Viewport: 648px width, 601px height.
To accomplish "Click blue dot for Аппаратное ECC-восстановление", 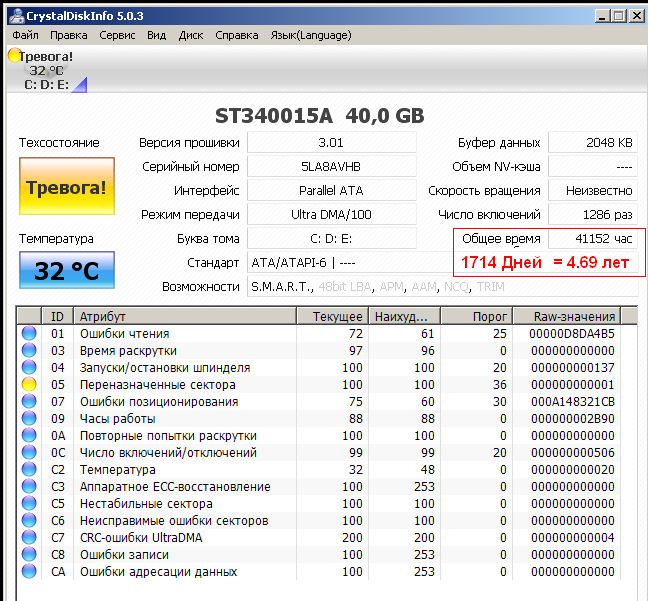I will [x=29, y=486].
